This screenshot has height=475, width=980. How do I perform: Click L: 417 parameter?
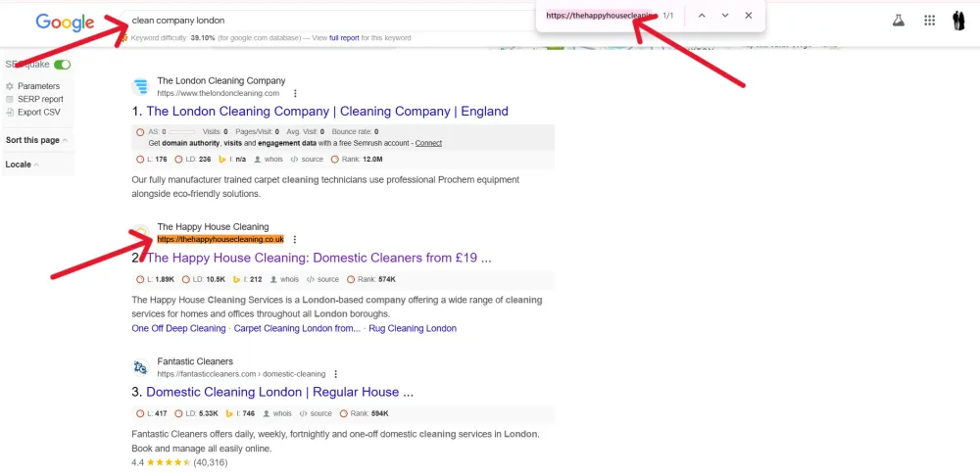tap(152, 413)
